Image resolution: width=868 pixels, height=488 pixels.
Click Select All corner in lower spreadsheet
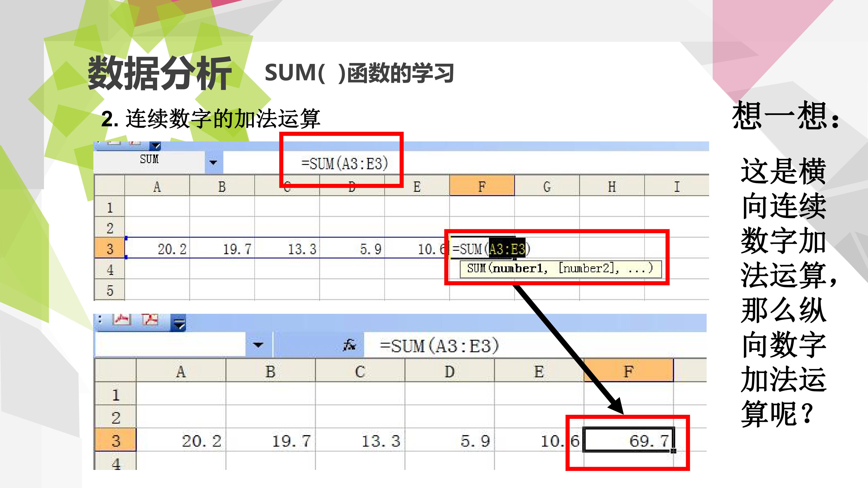click(x=116, y=371)
